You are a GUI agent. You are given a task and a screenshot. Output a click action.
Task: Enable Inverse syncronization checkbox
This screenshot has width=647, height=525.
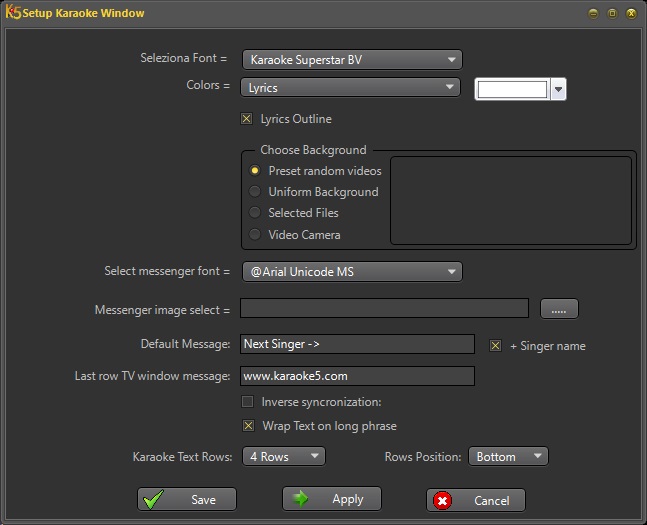tap(247, 402)
